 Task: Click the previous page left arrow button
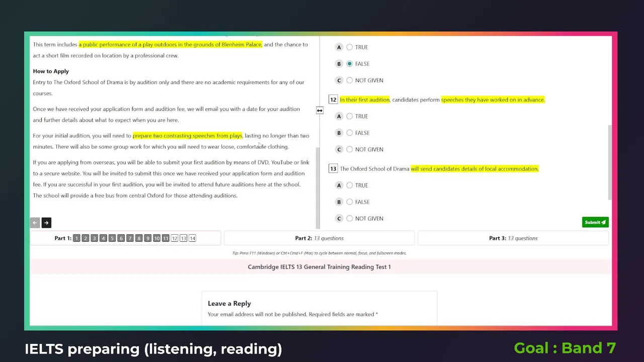(35, 223)
